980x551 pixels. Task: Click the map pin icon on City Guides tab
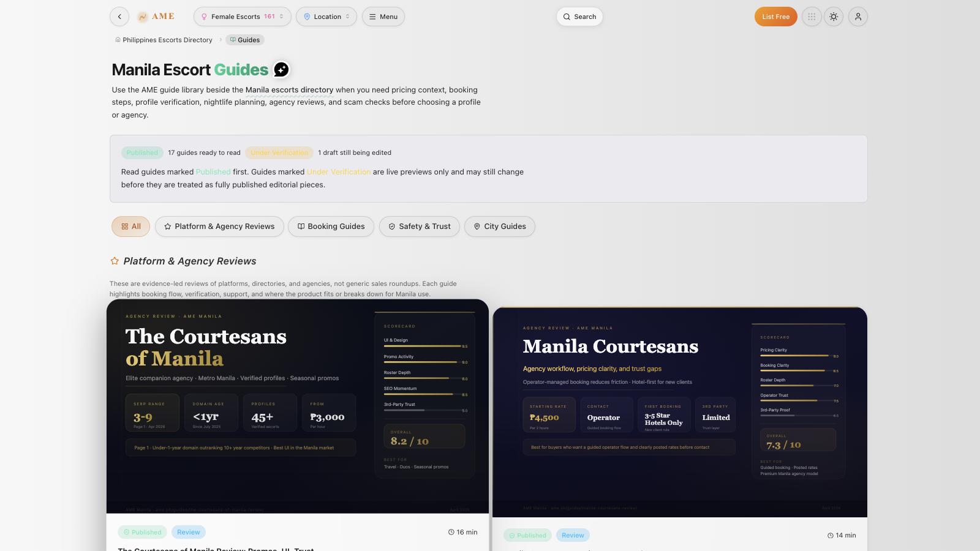click(x=477, y=227)
